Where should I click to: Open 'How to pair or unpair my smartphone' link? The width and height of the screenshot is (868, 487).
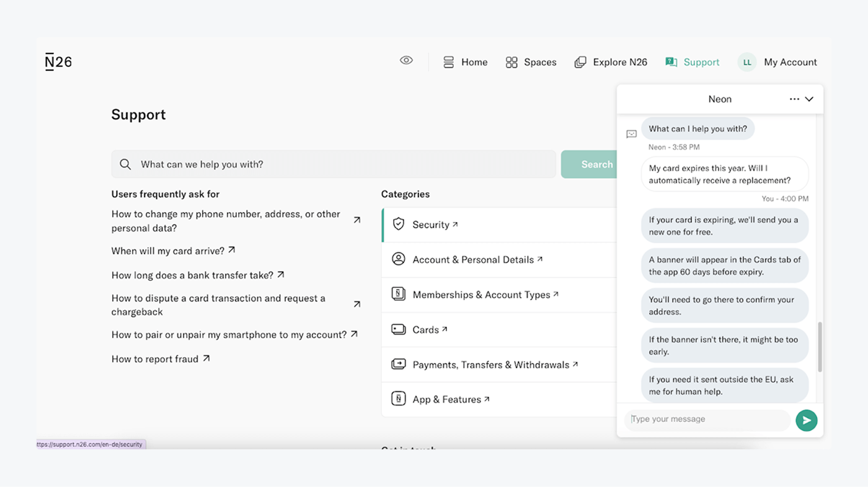(229, 334)
